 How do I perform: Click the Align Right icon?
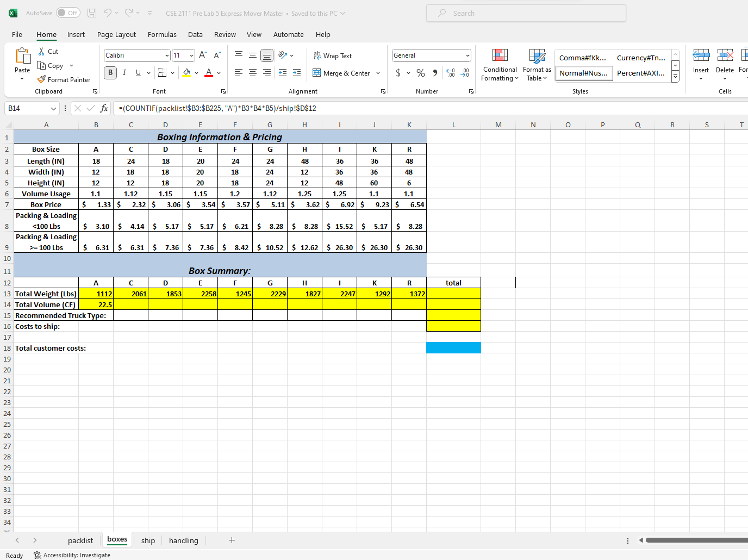click(267, 73)
